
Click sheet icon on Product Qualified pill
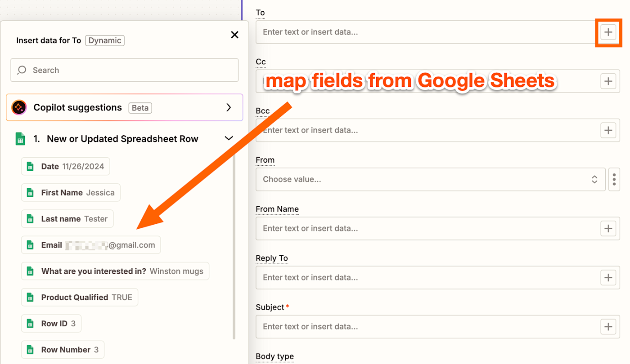coord(30,297)
